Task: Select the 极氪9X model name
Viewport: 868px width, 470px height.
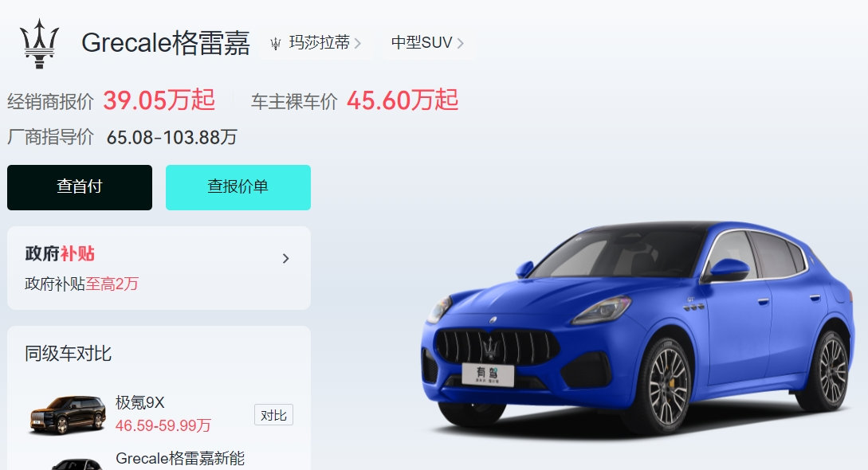Action: 140,402
